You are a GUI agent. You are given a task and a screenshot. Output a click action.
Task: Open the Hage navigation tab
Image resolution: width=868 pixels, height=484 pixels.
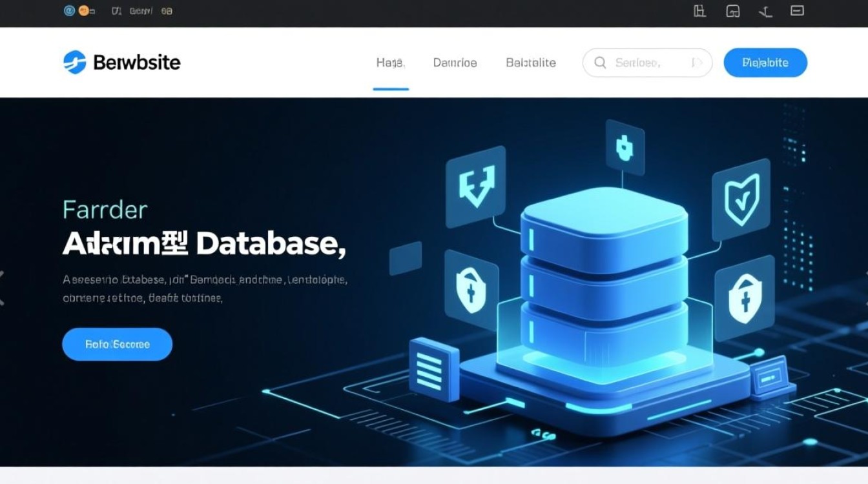point(390,63)
